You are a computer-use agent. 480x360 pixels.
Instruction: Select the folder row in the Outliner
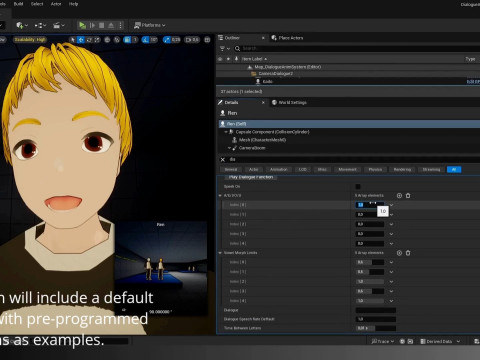tap(348, 74)
